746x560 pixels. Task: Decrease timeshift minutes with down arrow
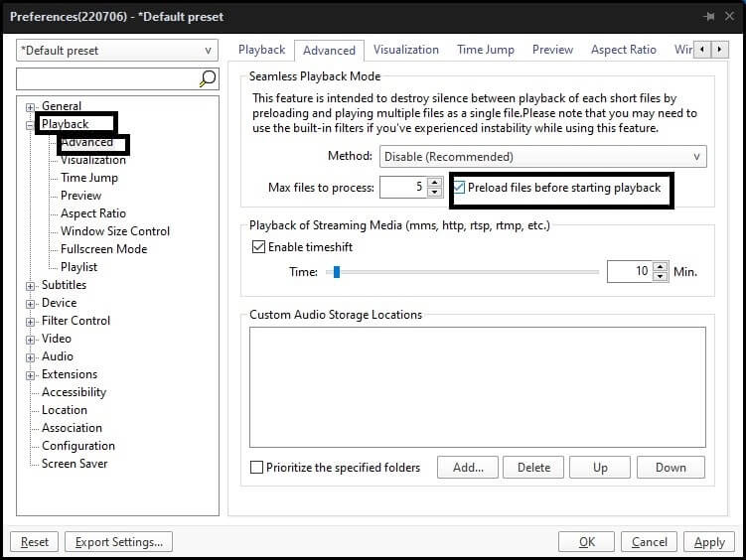660,277
